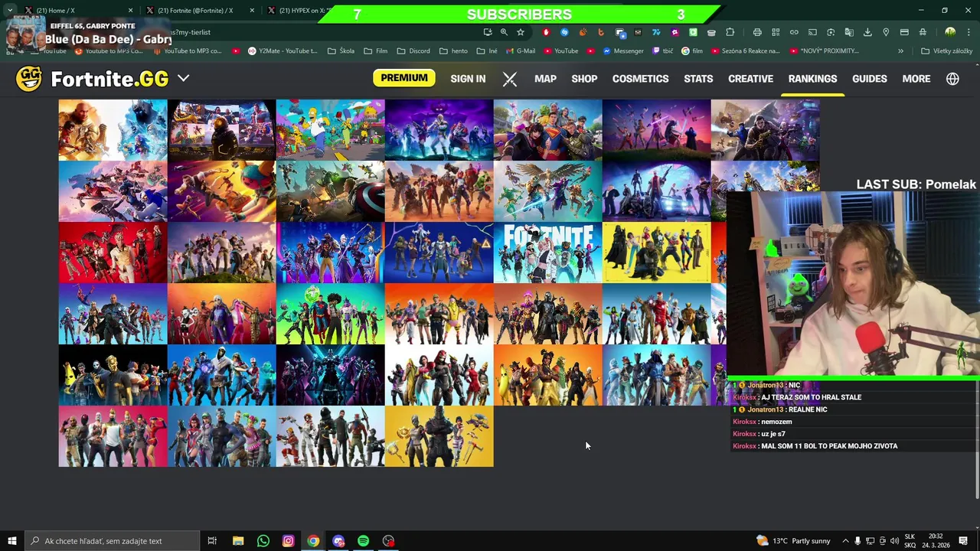This screenshot has width=980, height=551.
Task: Go to the SHOP page
Action: [584, 79]
